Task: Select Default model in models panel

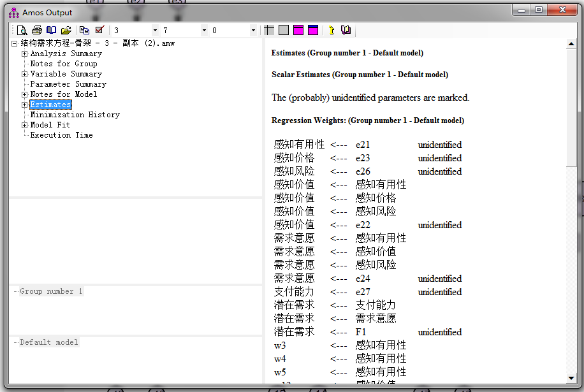Action: point(49,342)
